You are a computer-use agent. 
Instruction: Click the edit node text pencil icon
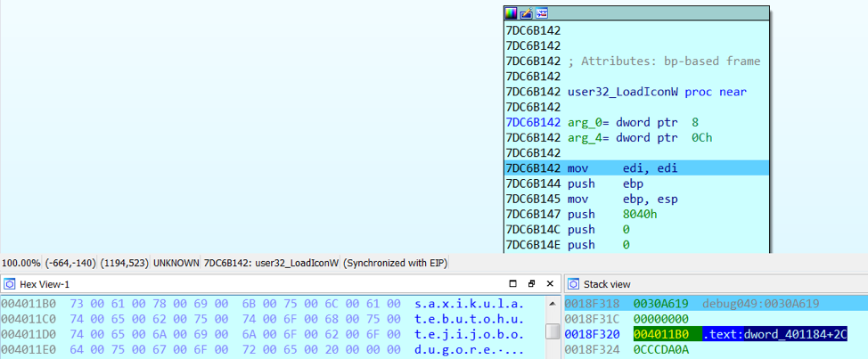coord(526,12)
